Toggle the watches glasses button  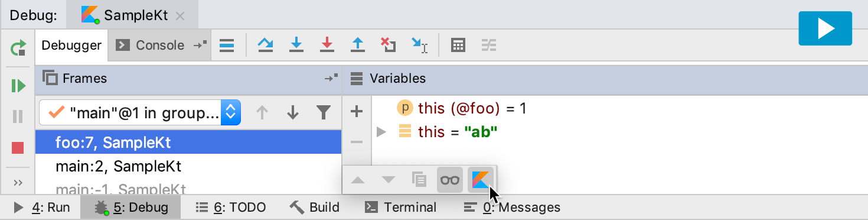tap(450, 180)
